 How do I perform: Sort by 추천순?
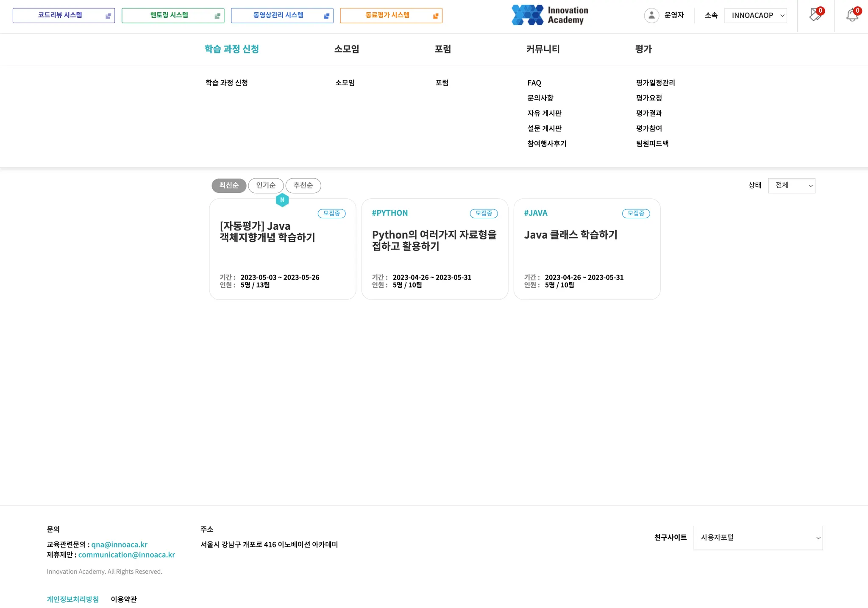coord(303,186)
